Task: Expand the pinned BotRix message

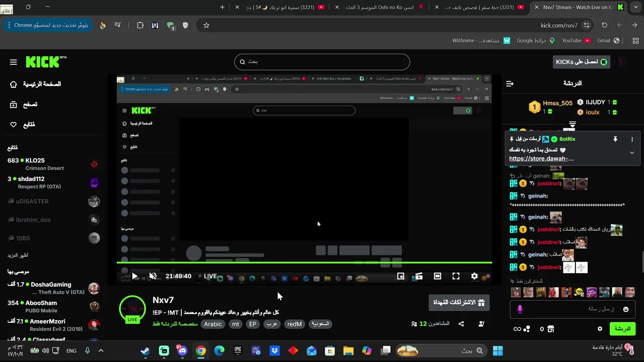Action: [632, 153]
